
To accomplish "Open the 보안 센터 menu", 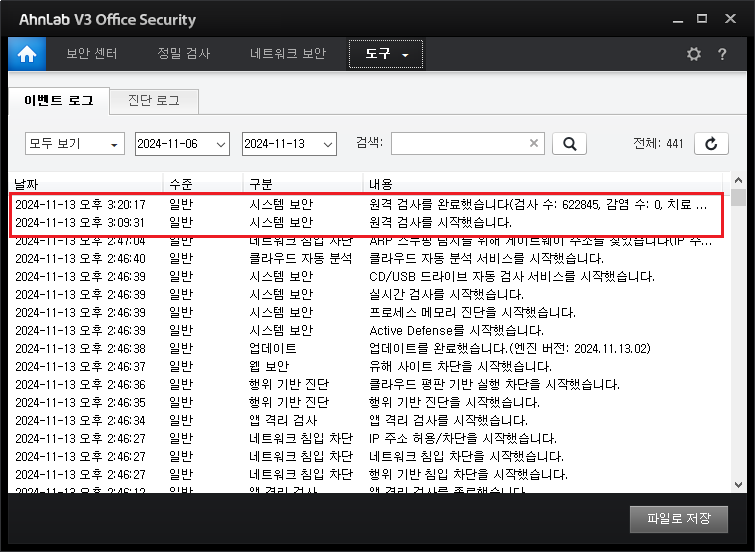I will [x=91, y=53].
